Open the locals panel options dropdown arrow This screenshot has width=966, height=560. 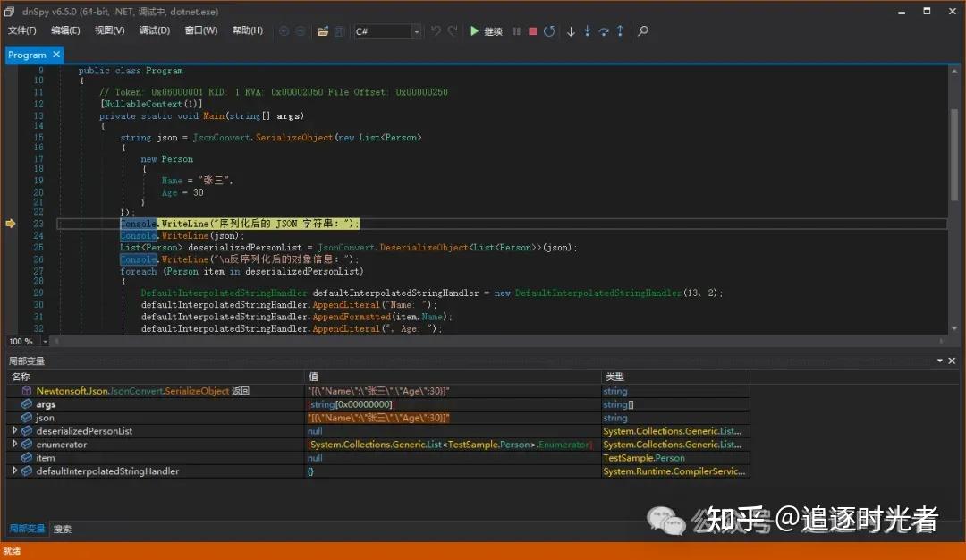(939, 361)
